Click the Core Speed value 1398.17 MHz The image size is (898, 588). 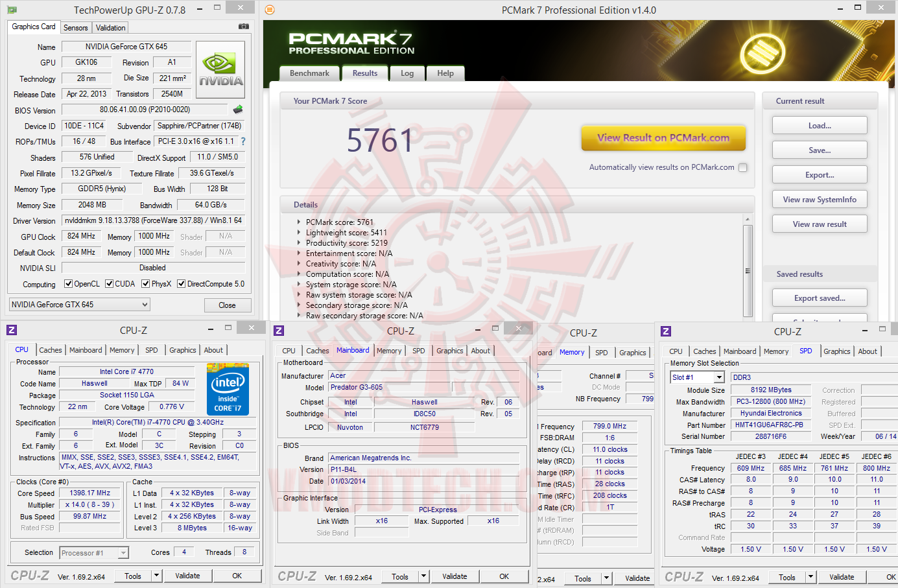pos(90,493)
